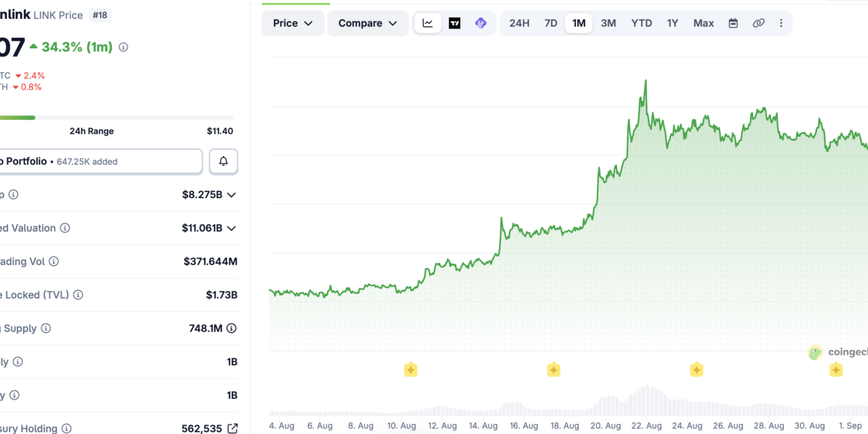Click info icon next to Locked (TVL)
This screenshot has width=868, height=434.
[x=78, y=295]
